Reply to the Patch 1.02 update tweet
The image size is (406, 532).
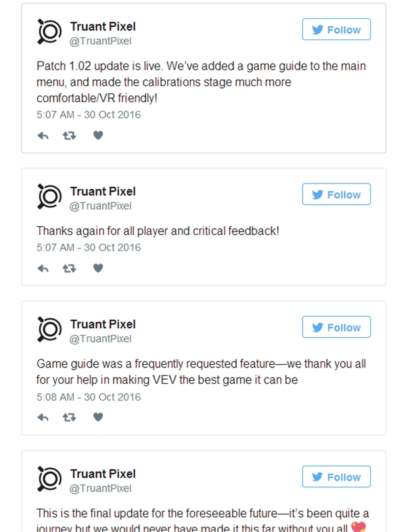click(x=43, y=135)
